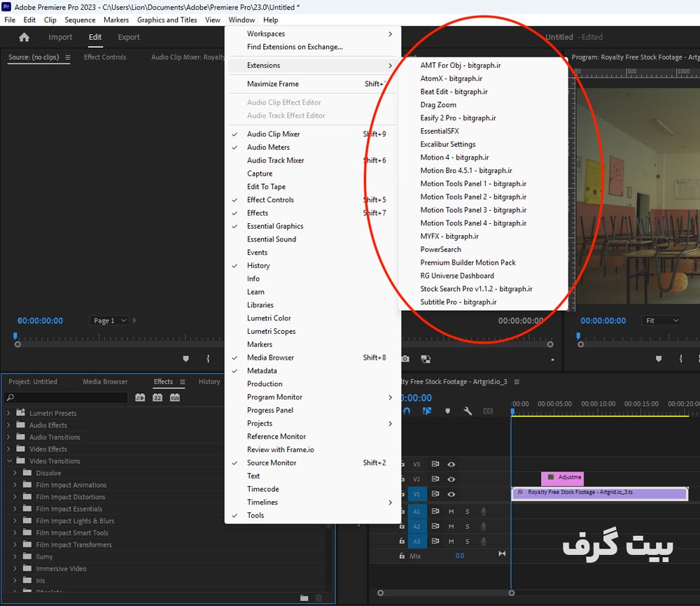The height and width of the screenshot is (606, 700).
Task: Click Export workspace button
Action: [x=129, y=37]
